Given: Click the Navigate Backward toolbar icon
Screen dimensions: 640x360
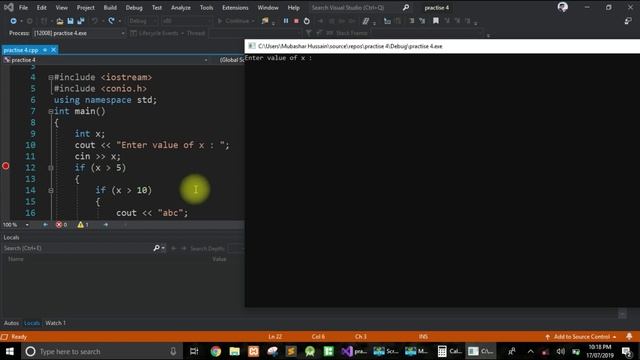Looking at the screenshot, I should pyautogui.click(x=13, y=21).
